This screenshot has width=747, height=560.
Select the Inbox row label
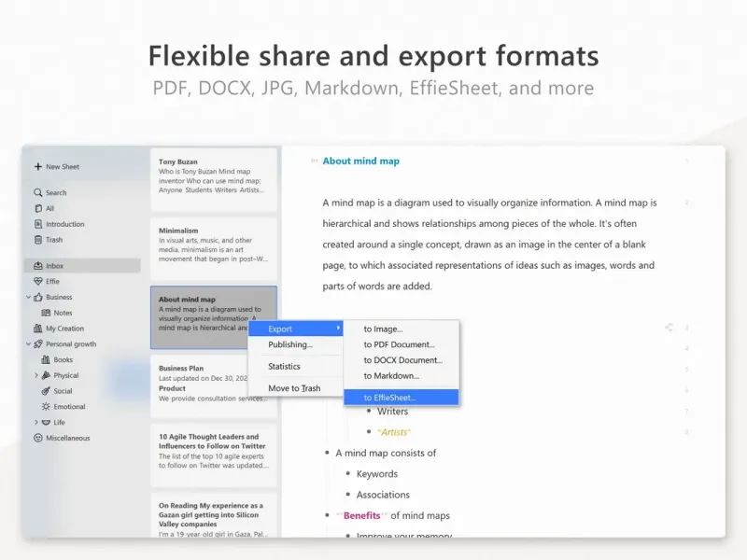pyautogui.click(x=55, y=266)
